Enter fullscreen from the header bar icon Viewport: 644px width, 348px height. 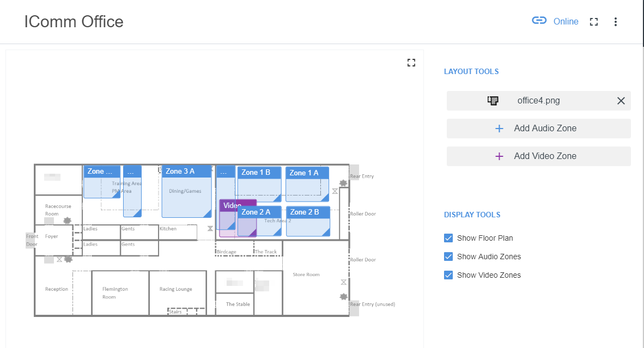tap(594, 22)
